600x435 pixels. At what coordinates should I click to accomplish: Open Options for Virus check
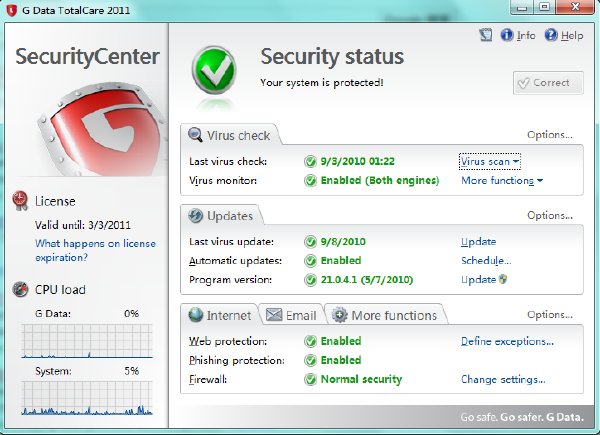click(550, 135)
